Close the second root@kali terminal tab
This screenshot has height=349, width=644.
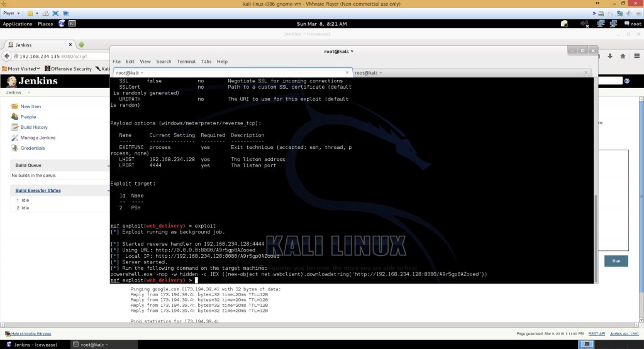[x=586, y=73]
